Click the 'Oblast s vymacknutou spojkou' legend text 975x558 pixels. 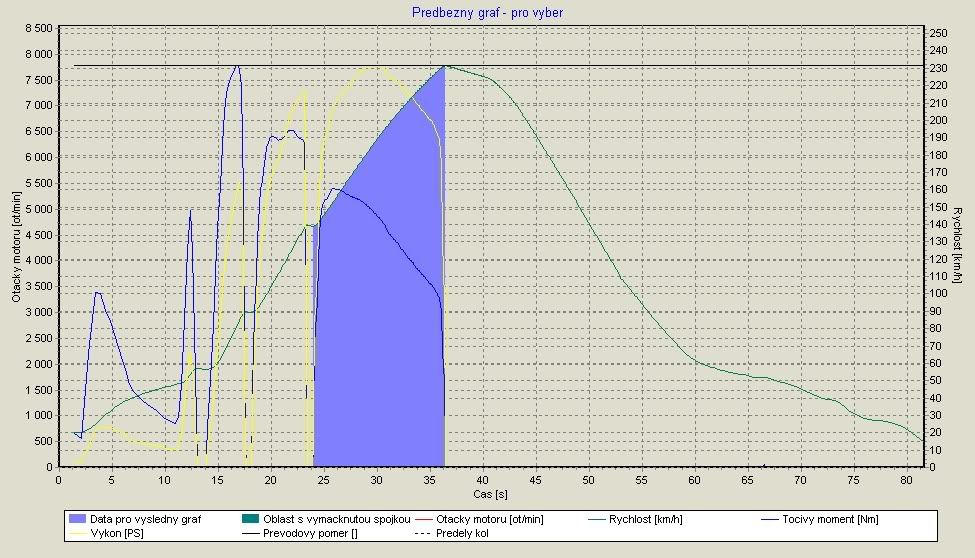coord(331,520)
